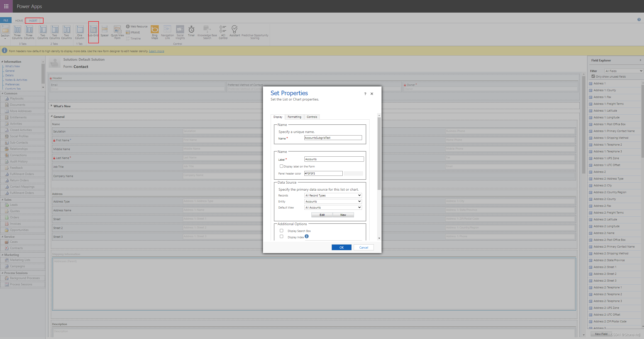The image size is (644, 339).
Task: Click the Sub-Grid icon in ribbon
Action: pos(93,30)
